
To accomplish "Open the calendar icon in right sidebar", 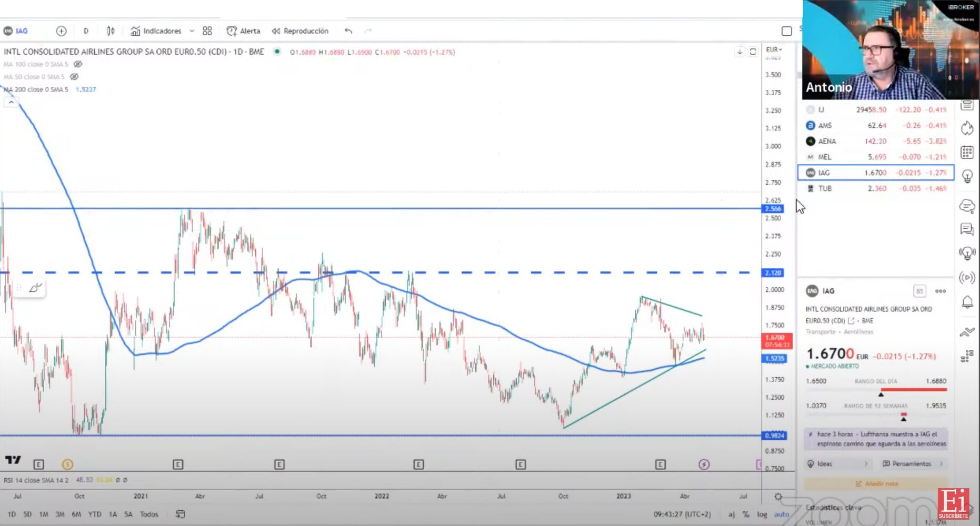I will click(x=967, y=153).
